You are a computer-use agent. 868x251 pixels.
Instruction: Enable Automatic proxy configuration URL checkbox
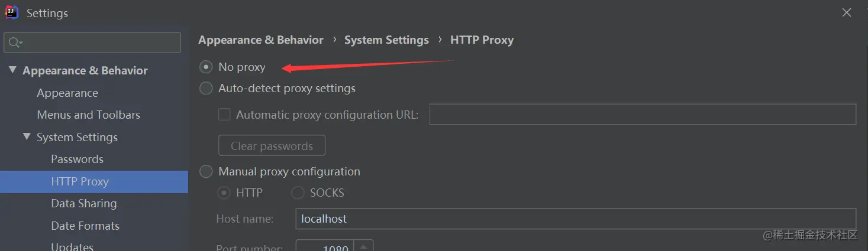[x=224, y=115]
